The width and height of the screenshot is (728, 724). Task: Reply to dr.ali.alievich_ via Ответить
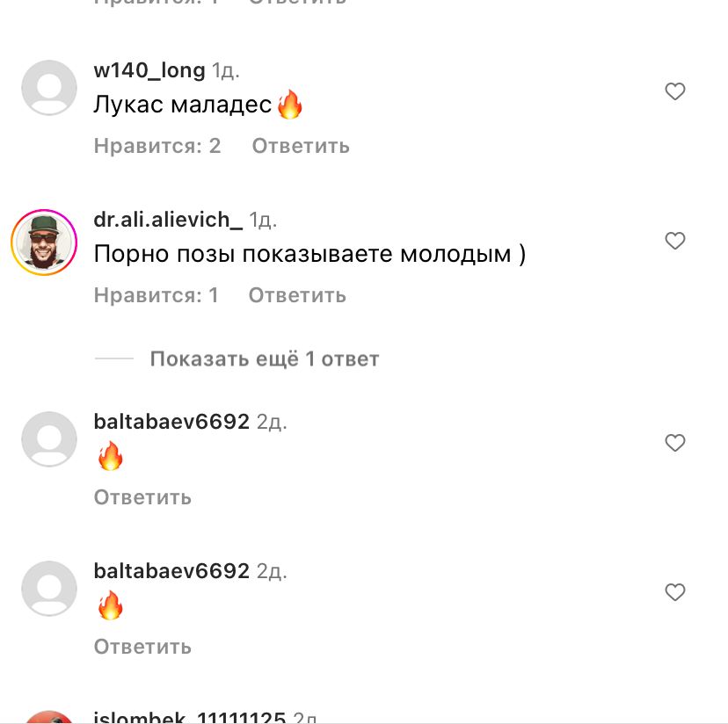[297, 295]
